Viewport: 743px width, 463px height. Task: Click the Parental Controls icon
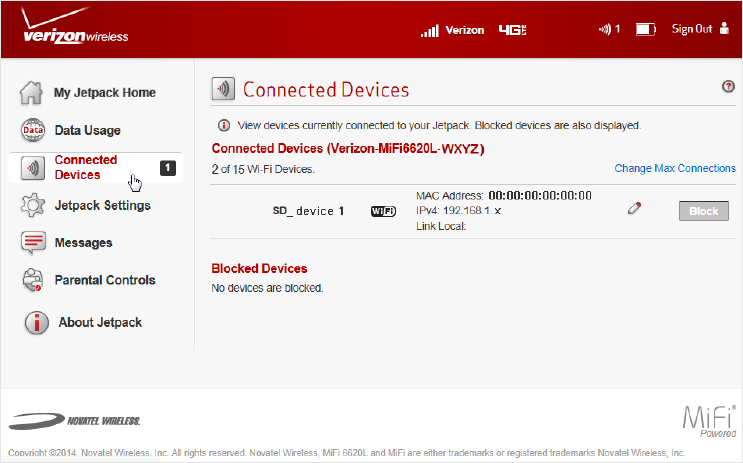point(33,281)
